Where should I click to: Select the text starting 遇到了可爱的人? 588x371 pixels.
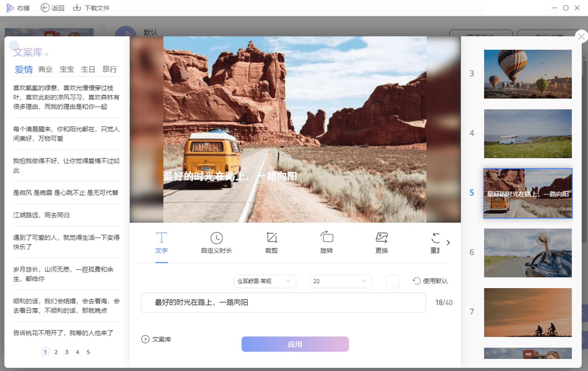point(66,242)
